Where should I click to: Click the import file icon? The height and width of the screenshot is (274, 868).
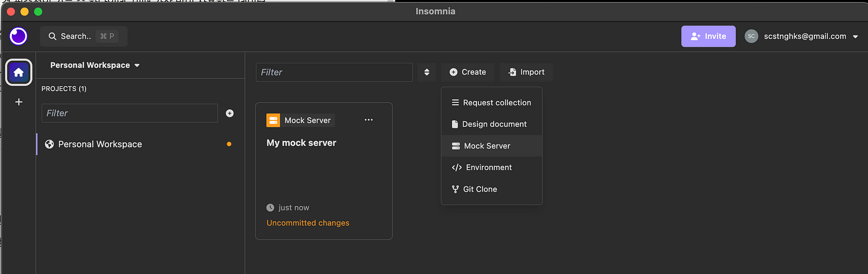(x=512, y=72)
